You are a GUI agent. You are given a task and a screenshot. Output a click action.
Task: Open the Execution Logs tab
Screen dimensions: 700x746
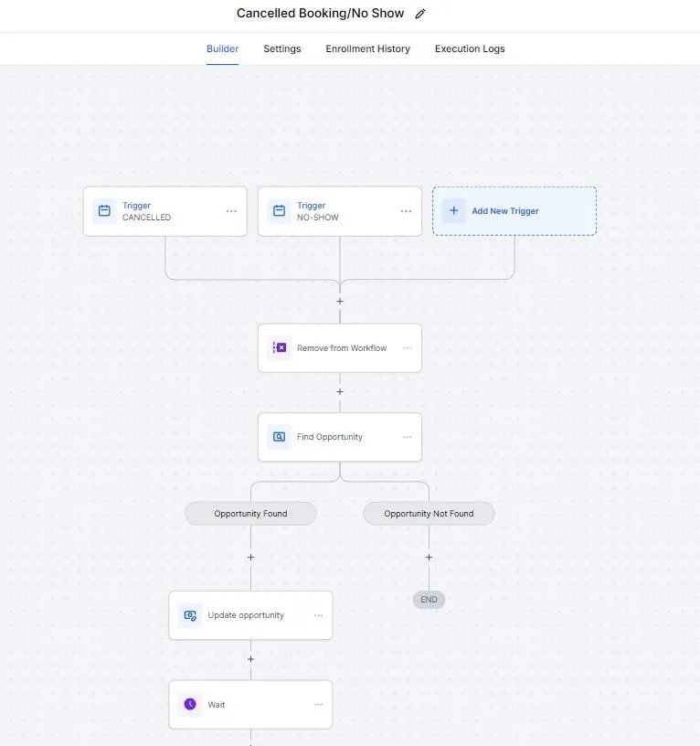[470, 48]
